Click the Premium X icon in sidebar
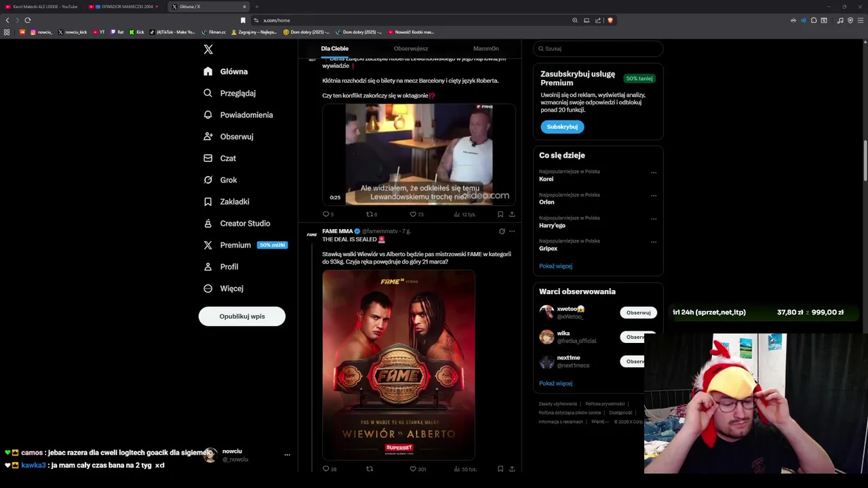The width and height of the screenshot is (868, 488). (x=208, y=245)
